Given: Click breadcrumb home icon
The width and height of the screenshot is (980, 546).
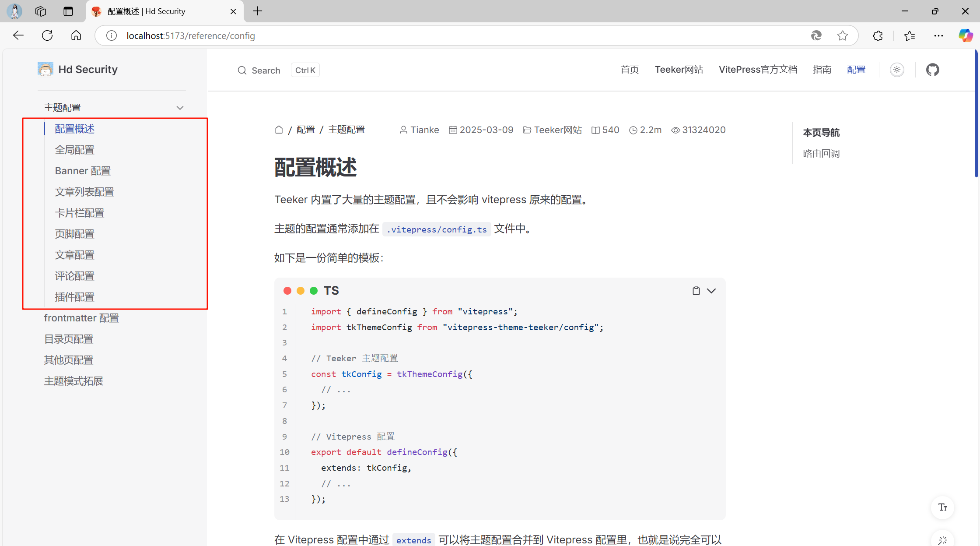Looking at the screenshot, I should point(279,130).
